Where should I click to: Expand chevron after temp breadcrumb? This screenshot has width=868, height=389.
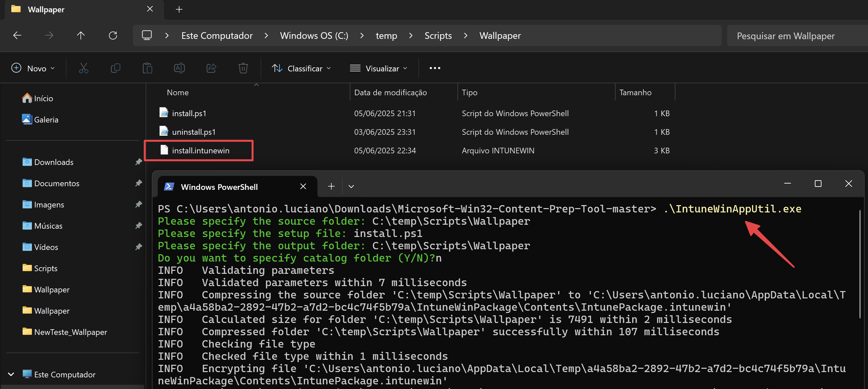(411, 35)
